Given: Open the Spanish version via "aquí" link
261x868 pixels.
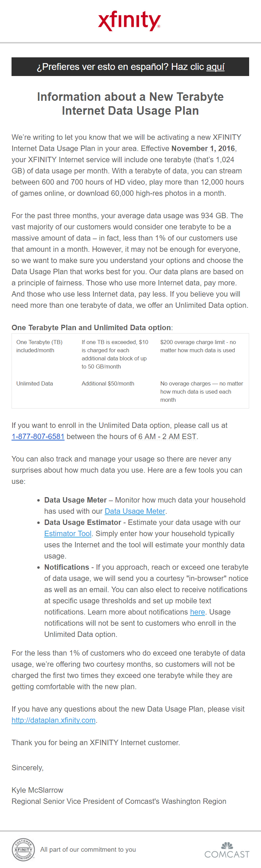Looking at the screenshot, I should pos(215,67).
